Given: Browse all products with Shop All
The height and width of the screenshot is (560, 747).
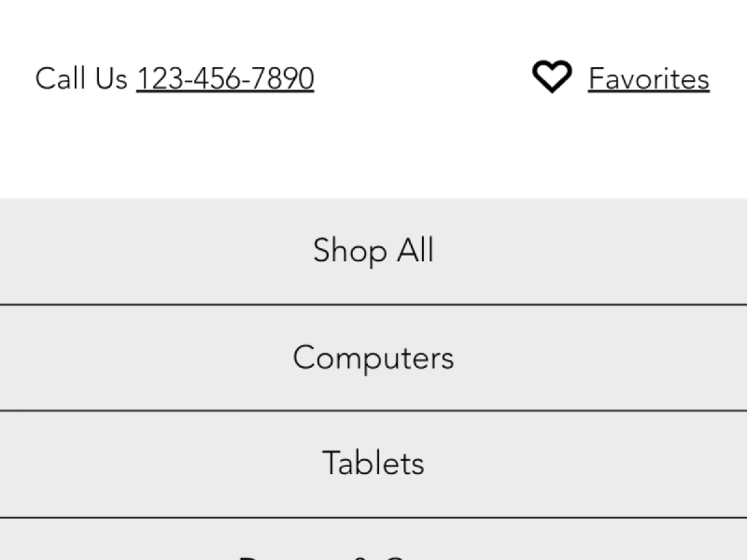Looking at the screenshot, I should pos(373,250).
